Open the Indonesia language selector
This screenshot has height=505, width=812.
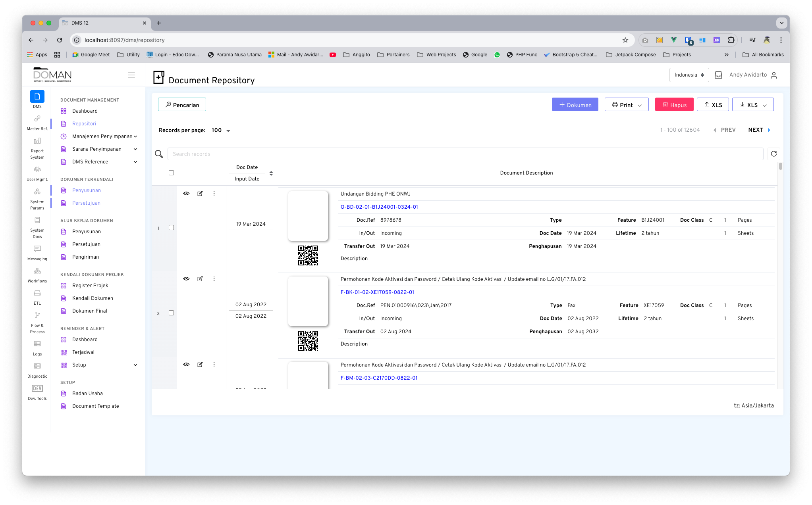(x=689, y=75)
